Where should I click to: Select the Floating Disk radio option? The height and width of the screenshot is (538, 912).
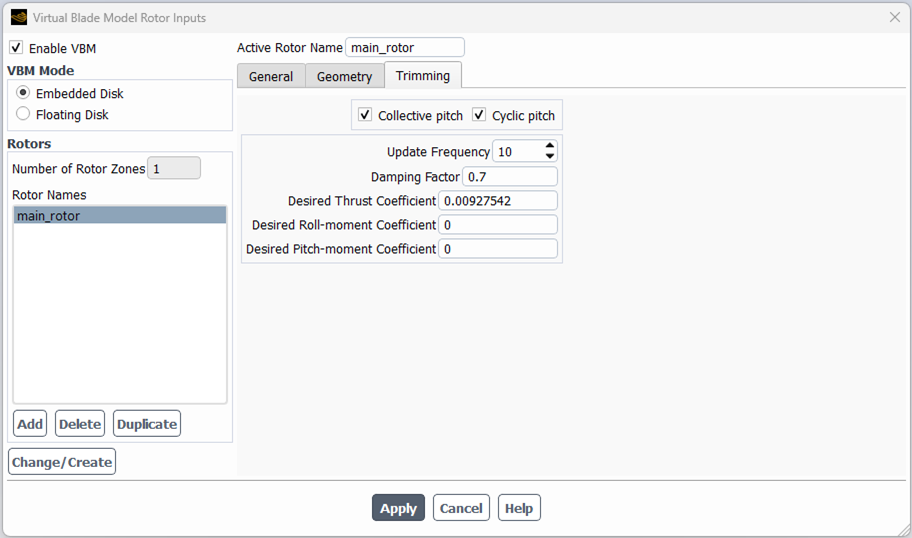tap(23, 114)
